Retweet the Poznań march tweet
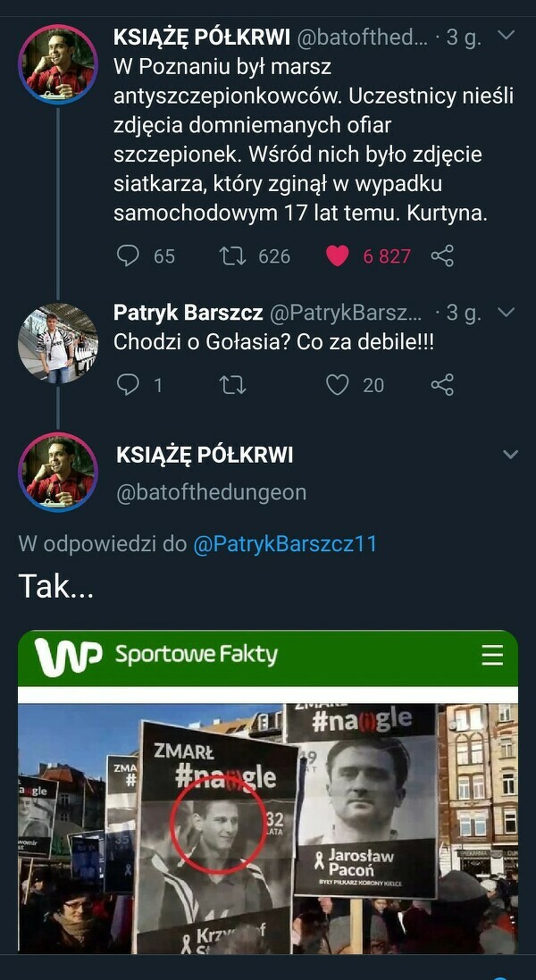 [x=233, y=255]
